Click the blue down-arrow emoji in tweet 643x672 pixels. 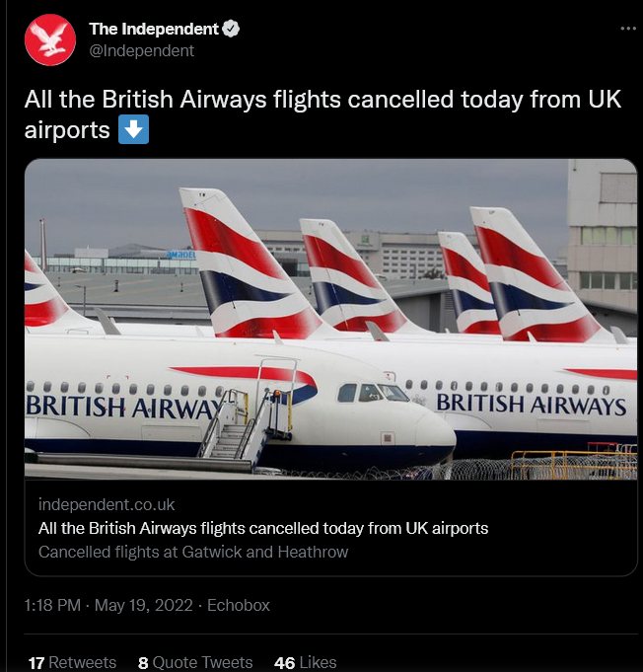(x=133, y=129)
